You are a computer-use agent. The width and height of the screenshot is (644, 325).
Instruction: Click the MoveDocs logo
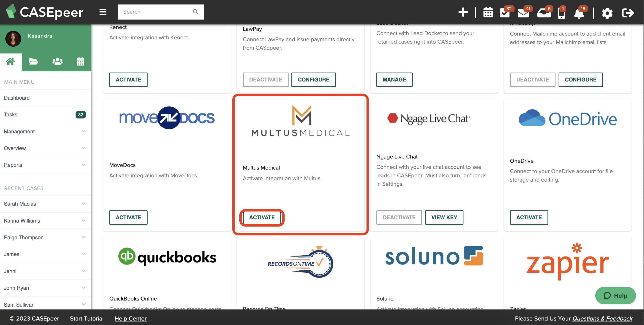tap(167, 118)
